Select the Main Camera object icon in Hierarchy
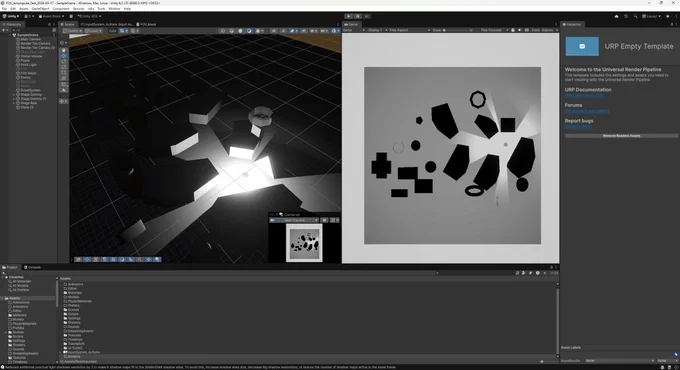Image resolution: width=680 pixels, height=370 pixels. (x=18, y=39)
